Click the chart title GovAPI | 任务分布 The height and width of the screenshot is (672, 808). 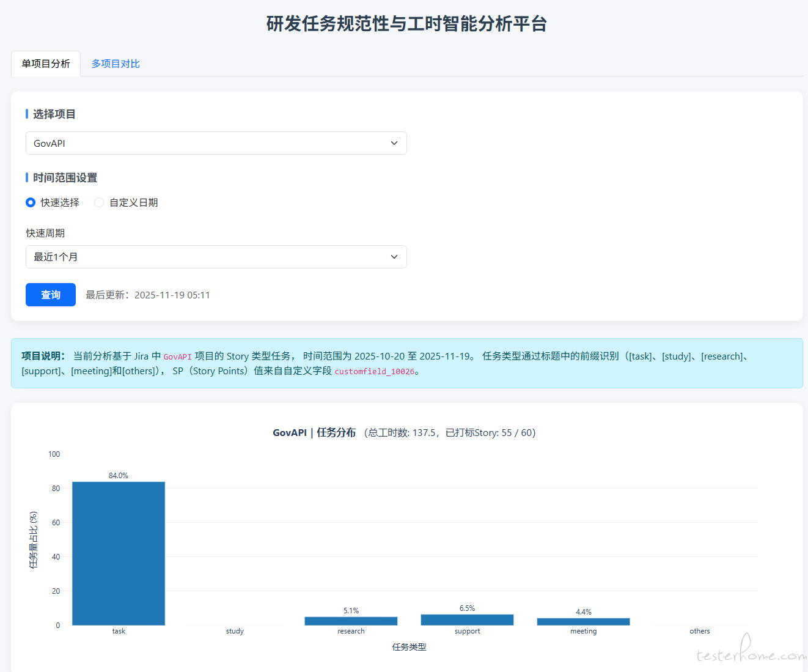click(314, 432)
